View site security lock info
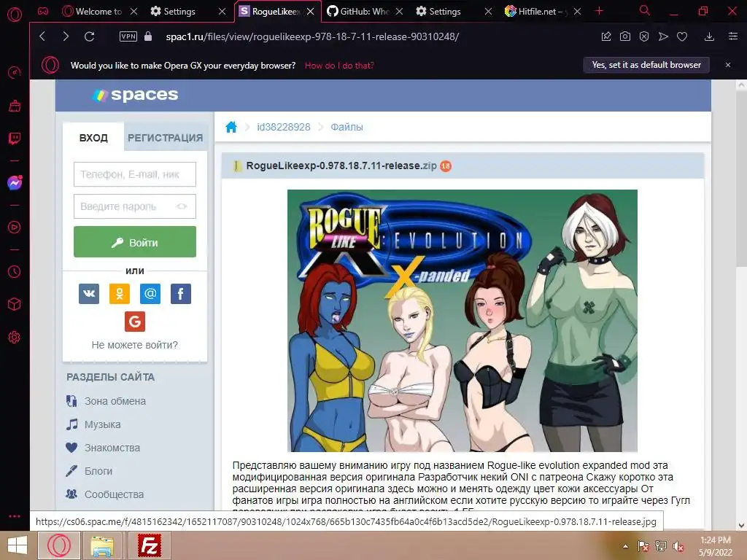 (148, 36)
